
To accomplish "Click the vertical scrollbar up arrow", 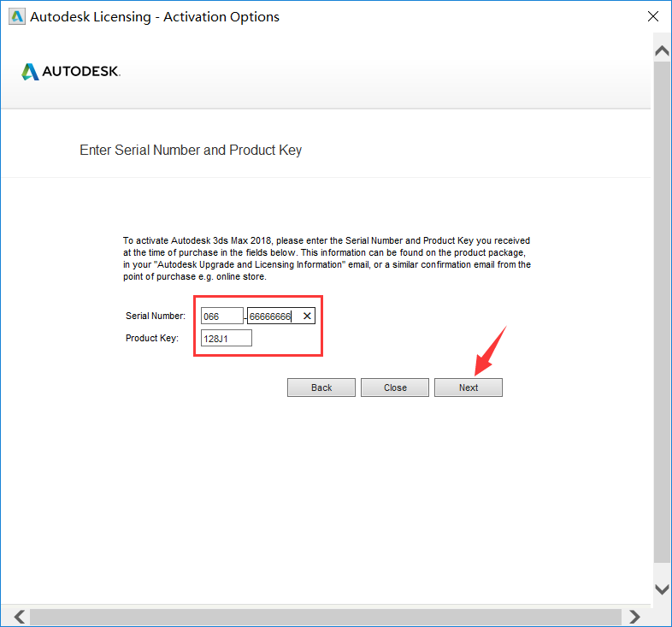I will click(x=662, y=51).
